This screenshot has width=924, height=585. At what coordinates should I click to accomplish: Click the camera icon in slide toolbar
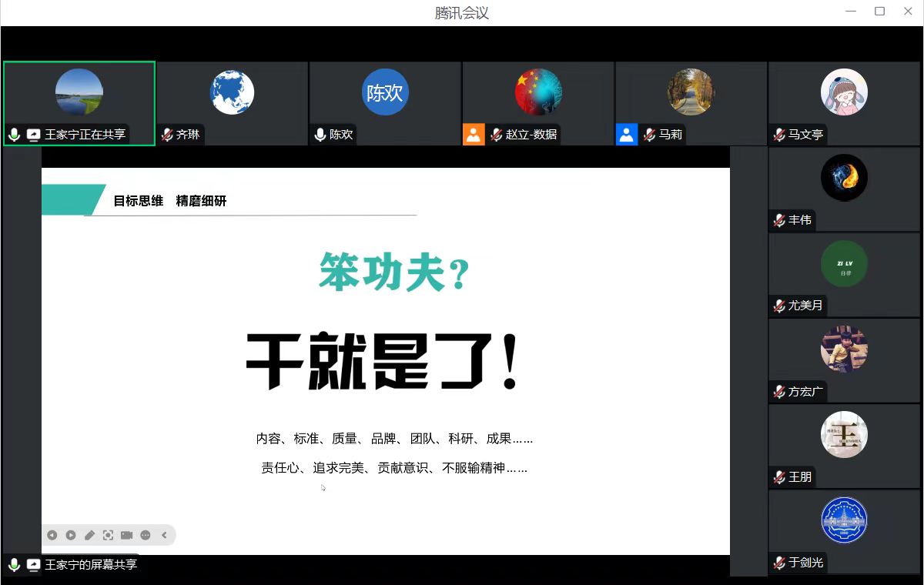(126, 535)
